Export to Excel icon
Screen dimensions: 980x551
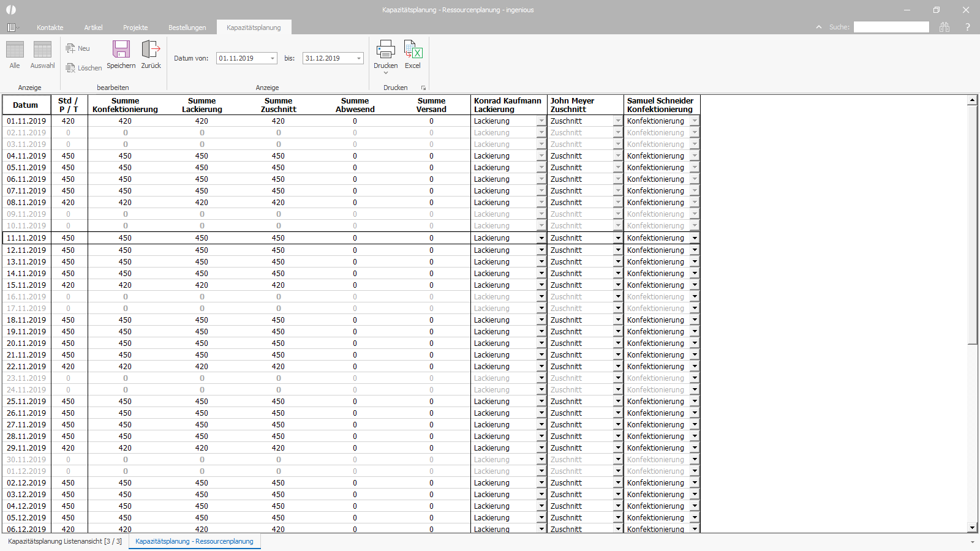(413, 50)
